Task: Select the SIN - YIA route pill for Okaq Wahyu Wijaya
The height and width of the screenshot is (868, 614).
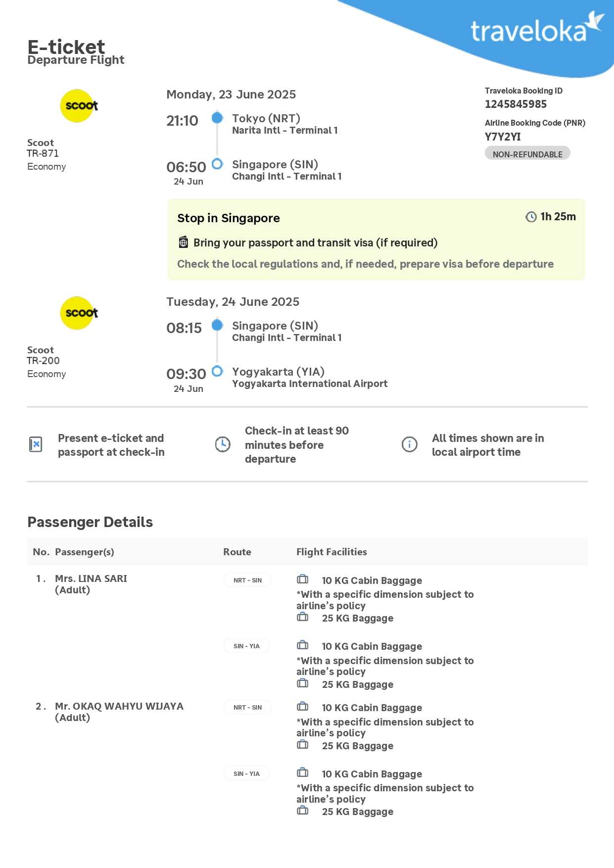Action: point(246,773)
